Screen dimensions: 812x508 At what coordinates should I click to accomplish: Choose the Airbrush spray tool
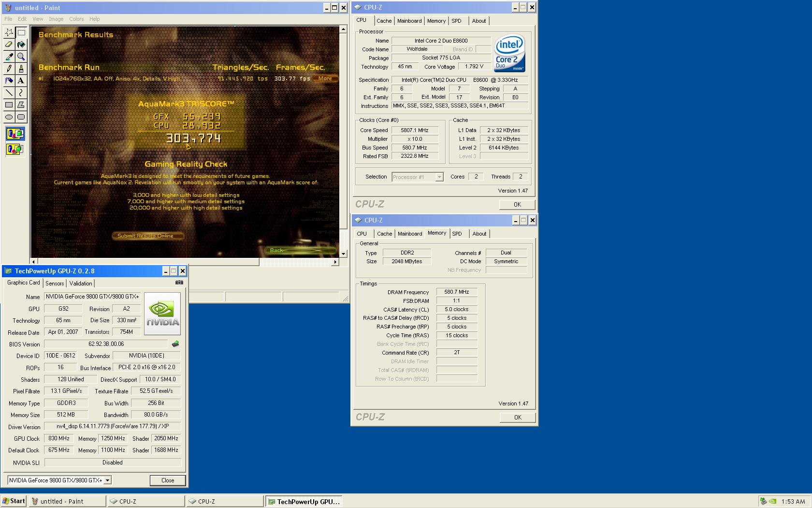9,80
